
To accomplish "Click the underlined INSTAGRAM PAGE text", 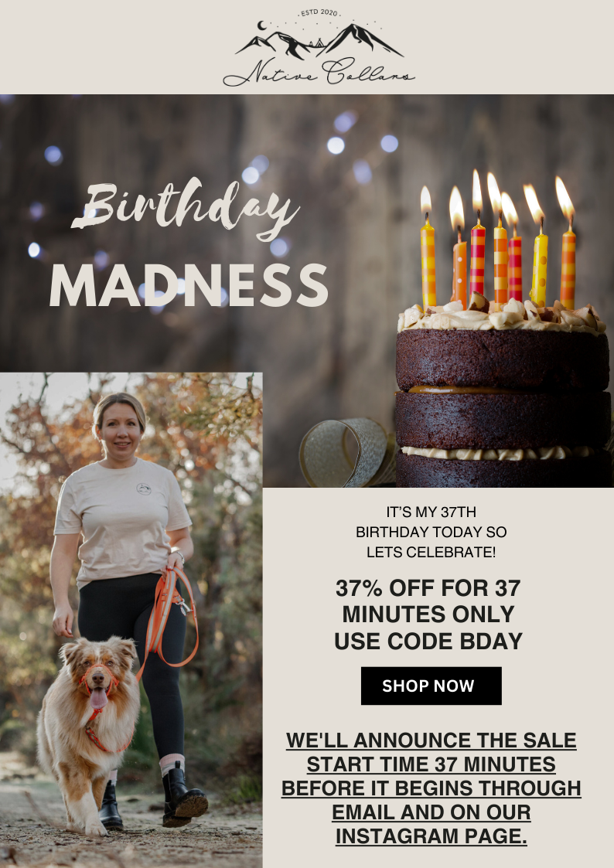I will pos(432,836).
